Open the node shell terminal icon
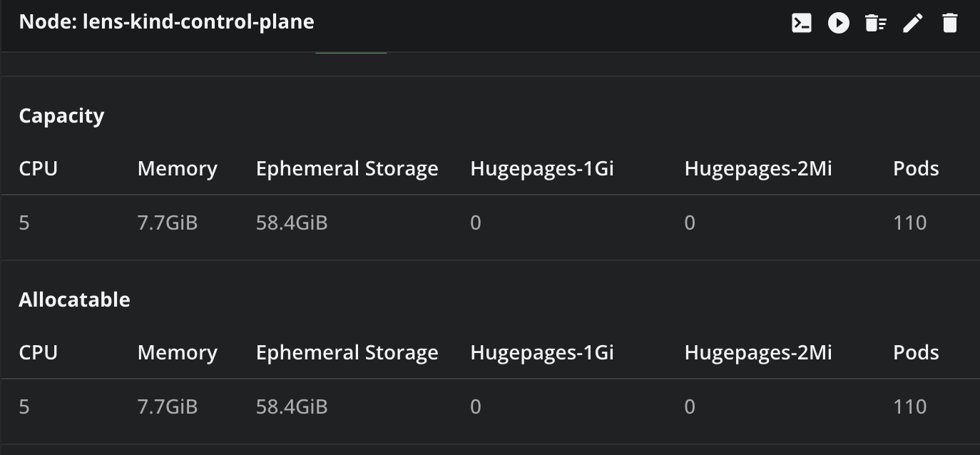The width and height of the screenshot is (980, 455). point(802,23)
